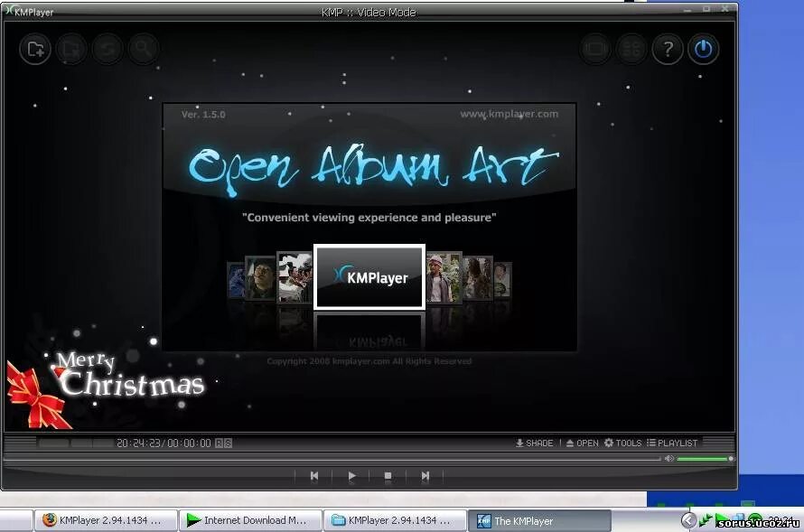804x532 pixels.
Task: Click the 'KMP :: Video Mode' title text
Action: point(369,12)
